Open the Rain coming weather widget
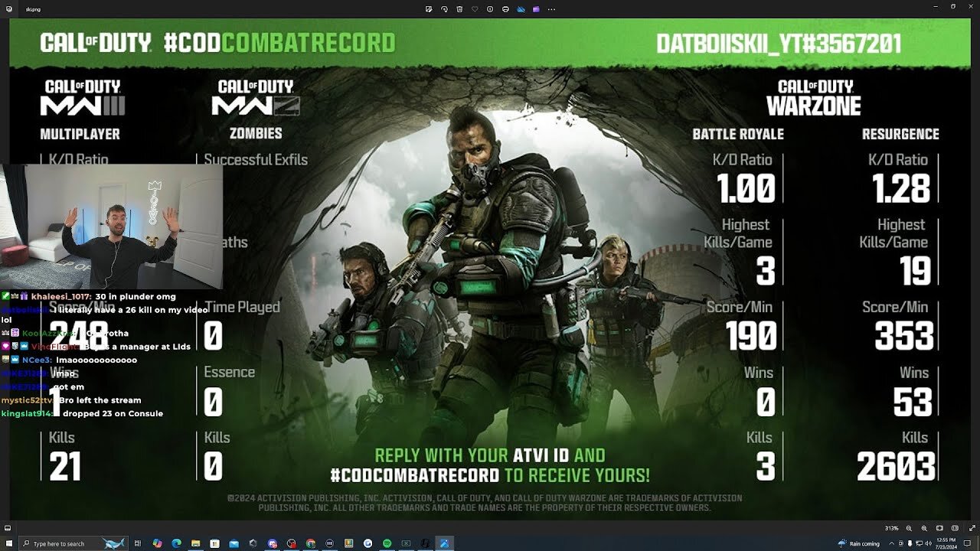This screenshot has height=551, width=980. tap(858, 544)
